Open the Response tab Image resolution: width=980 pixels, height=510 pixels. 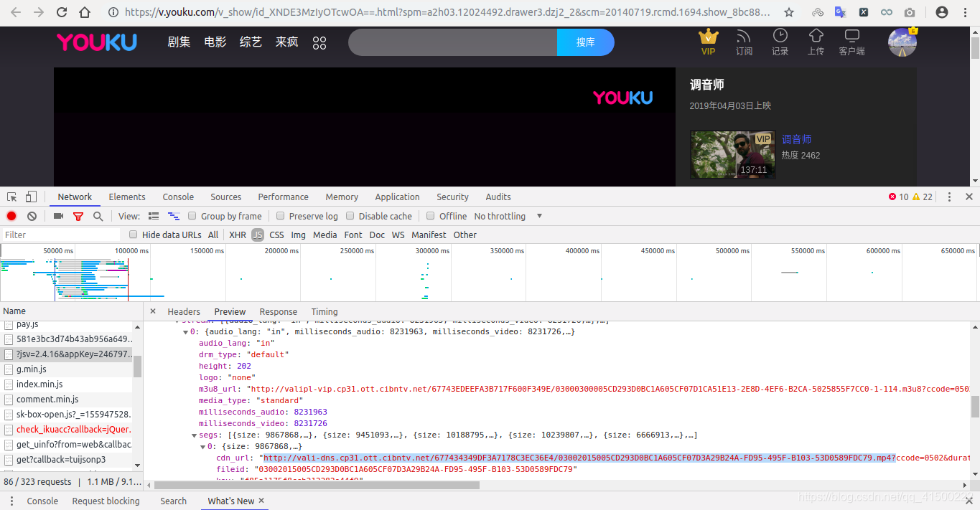point(279,311)
